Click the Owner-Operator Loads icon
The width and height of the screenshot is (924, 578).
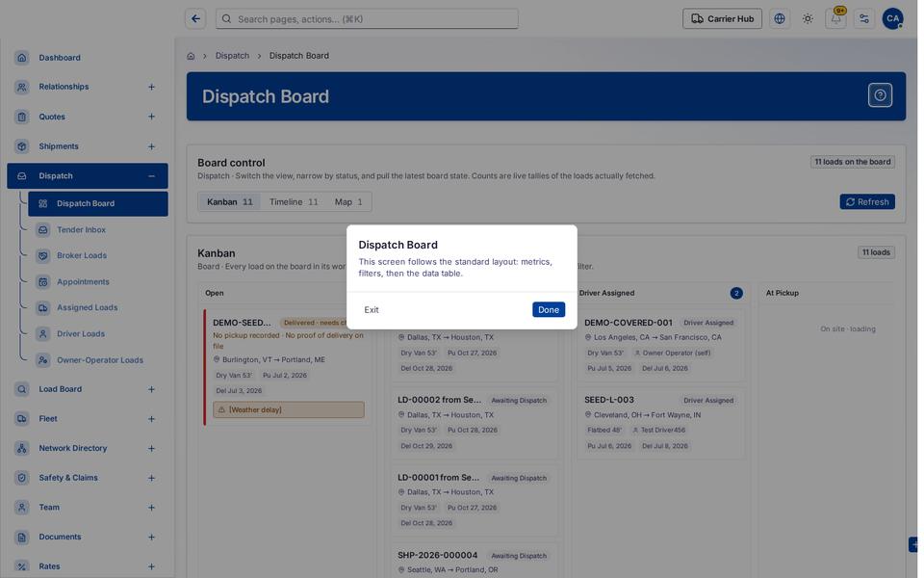[43, 360]
